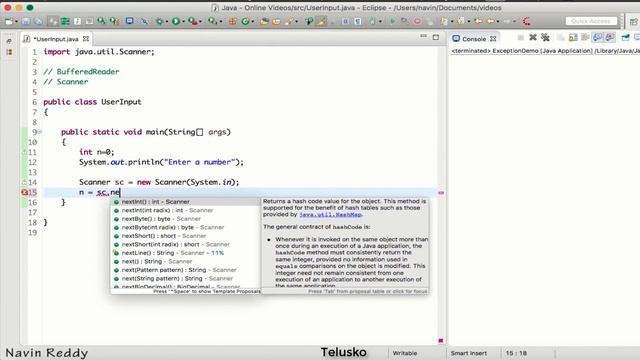Minimize the editor area

click(x=423, y=36)
